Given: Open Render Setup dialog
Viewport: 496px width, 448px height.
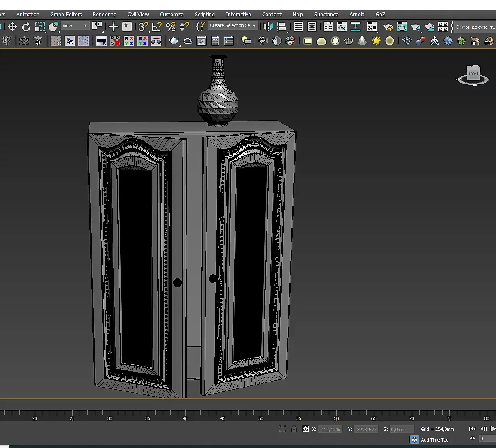Looking at the screenshot, I should point(388,27).
